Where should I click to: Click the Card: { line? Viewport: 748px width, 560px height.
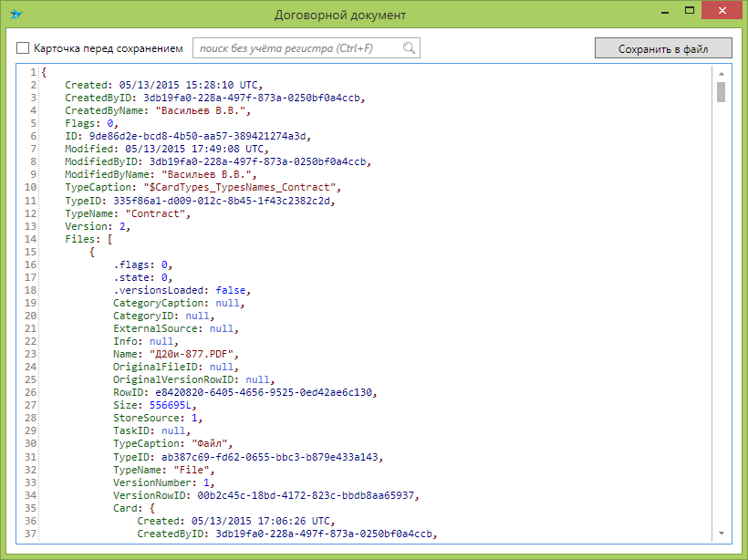[x=137, y=508]
